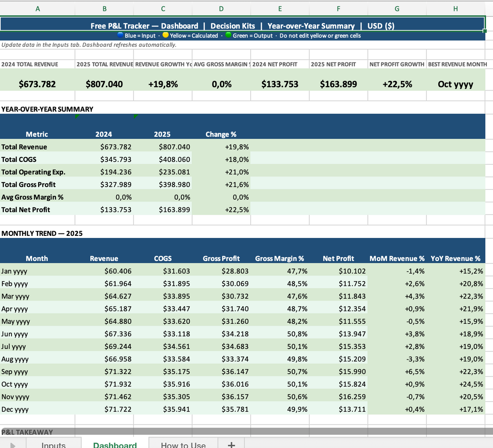Click February COGS $31.895

(177, 284)
